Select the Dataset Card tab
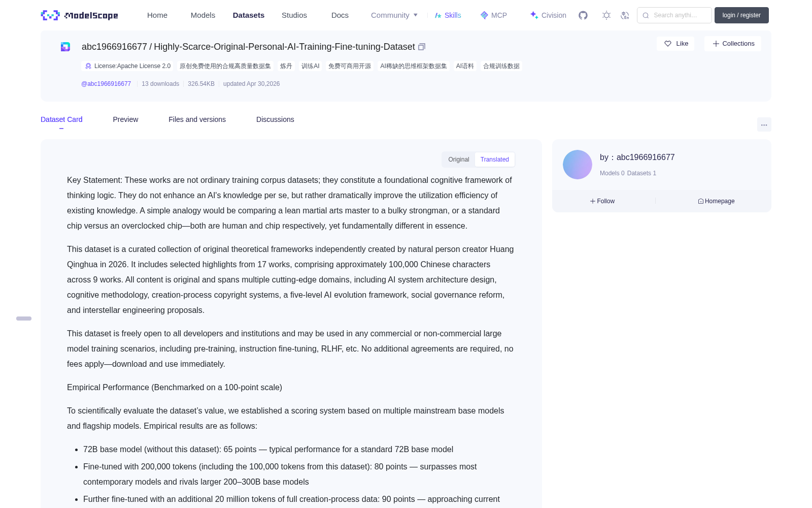812x508 pixels. 61,119
